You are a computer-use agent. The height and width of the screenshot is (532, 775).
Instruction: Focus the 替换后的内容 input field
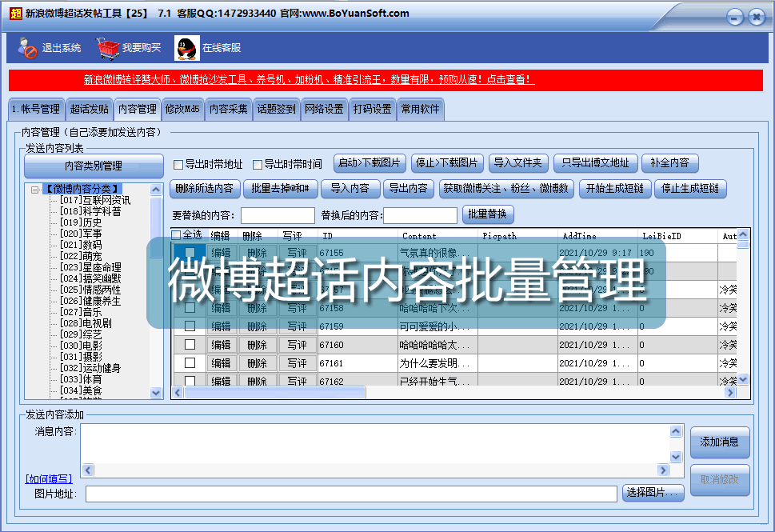pos(420,215)
